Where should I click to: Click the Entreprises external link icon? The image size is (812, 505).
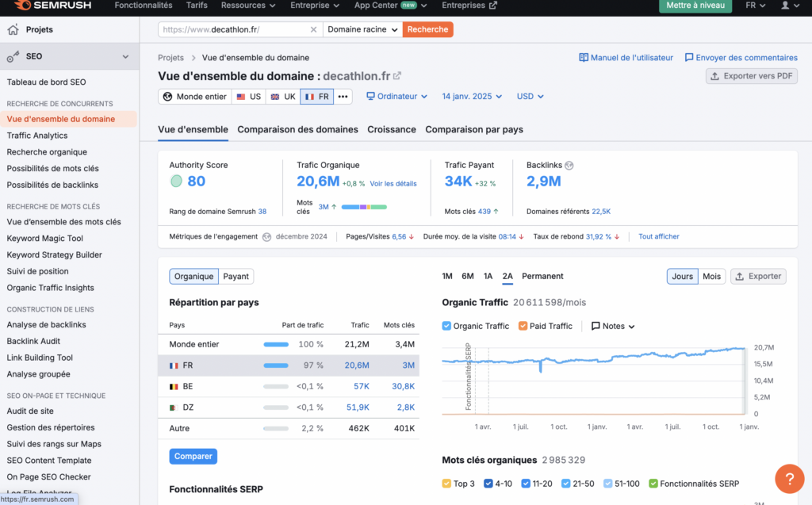[x=493, y=6]
